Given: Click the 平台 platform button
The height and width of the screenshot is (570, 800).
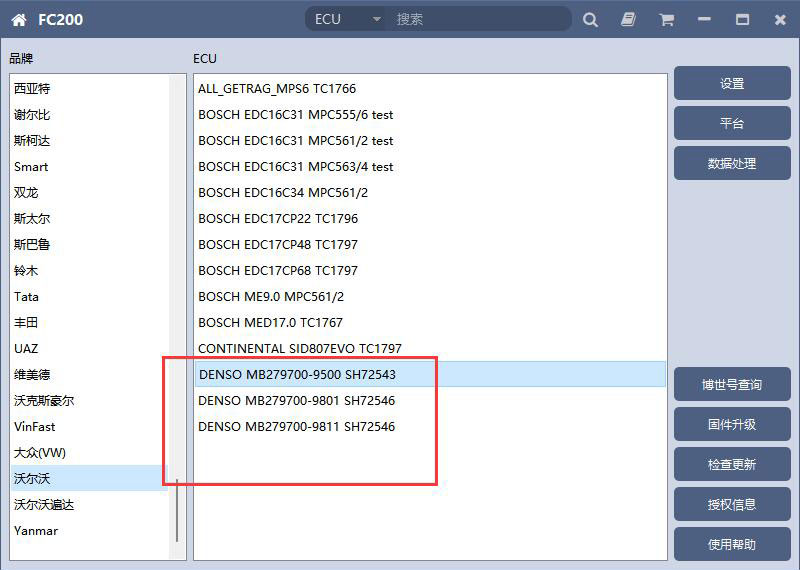Looking at the screenshot, I should pos(732,124).
